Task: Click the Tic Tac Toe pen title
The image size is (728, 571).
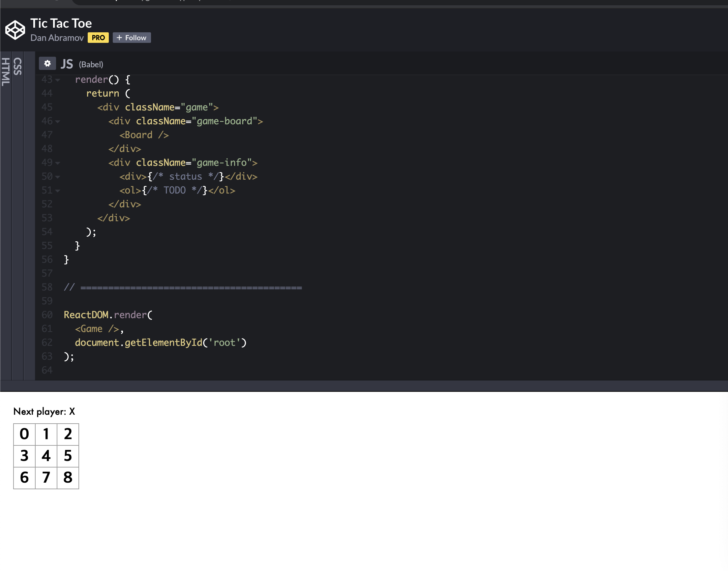Action: [61, 23]
